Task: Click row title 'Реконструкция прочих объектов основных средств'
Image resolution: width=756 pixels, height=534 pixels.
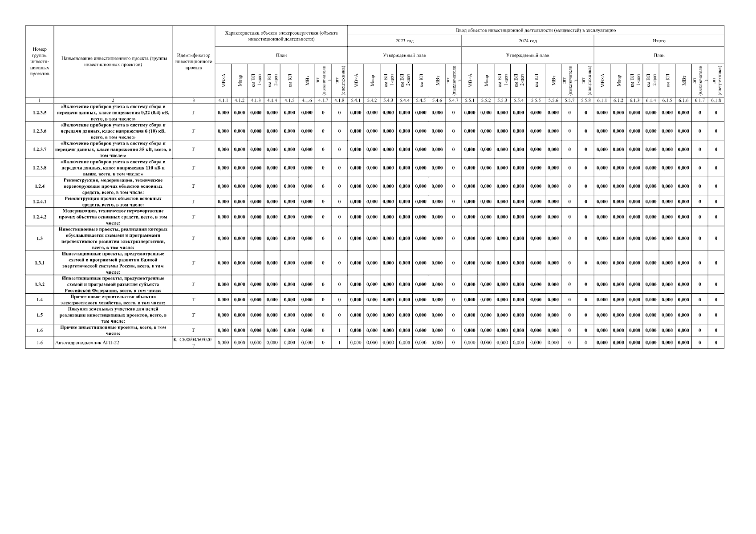Action: [113, 202]
